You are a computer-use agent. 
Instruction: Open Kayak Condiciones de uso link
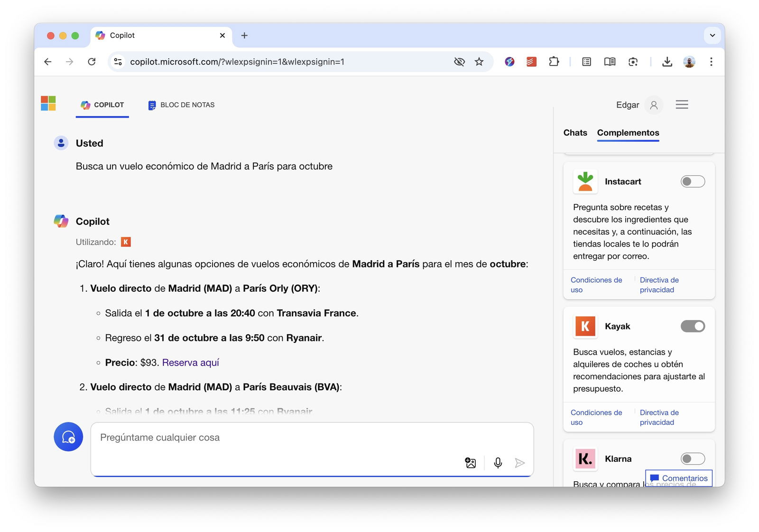click(x=596, y=417)
